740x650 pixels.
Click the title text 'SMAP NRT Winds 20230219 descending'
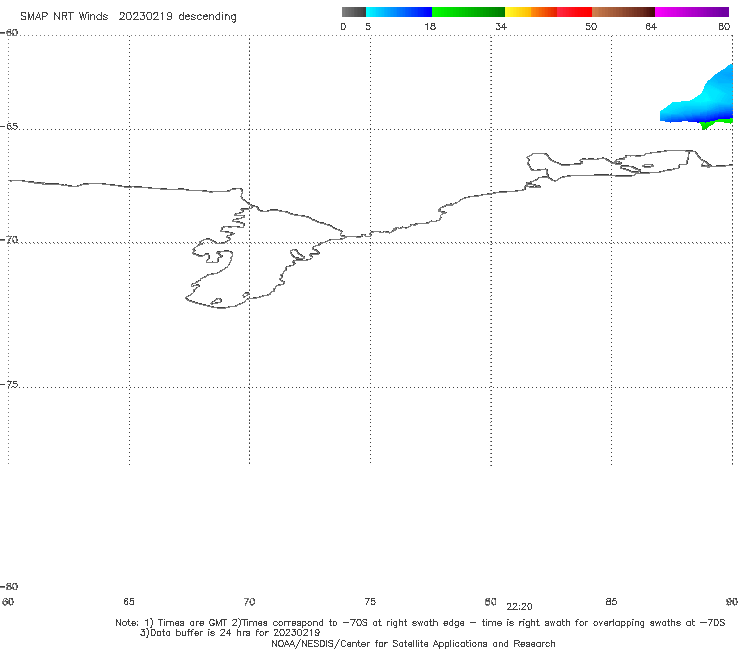128,17
